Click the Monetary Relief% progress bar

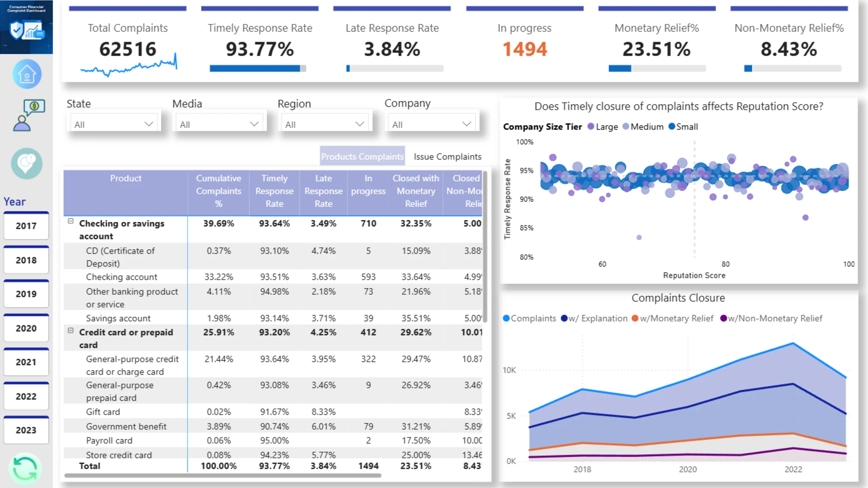pyautogui.click(x=657, y=69)
